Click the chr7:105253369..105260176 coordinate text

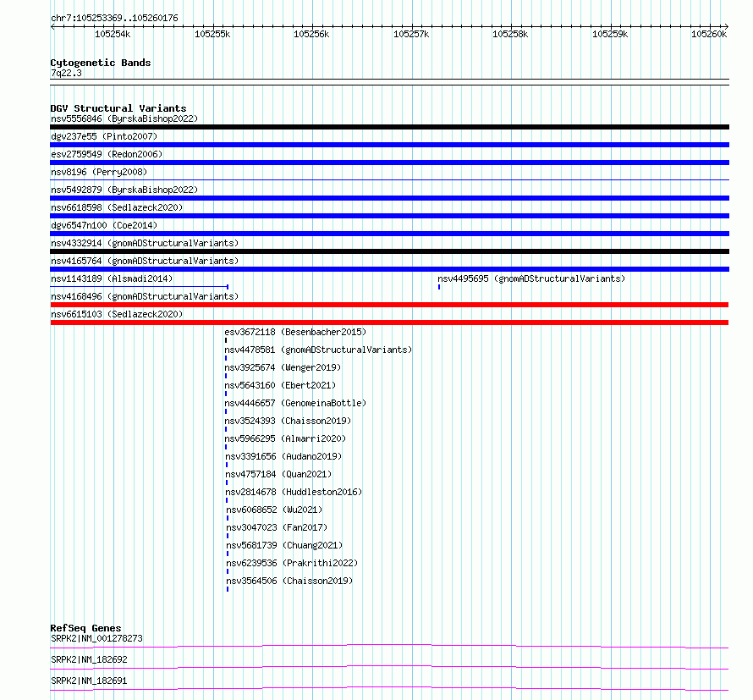pos(114,18)
